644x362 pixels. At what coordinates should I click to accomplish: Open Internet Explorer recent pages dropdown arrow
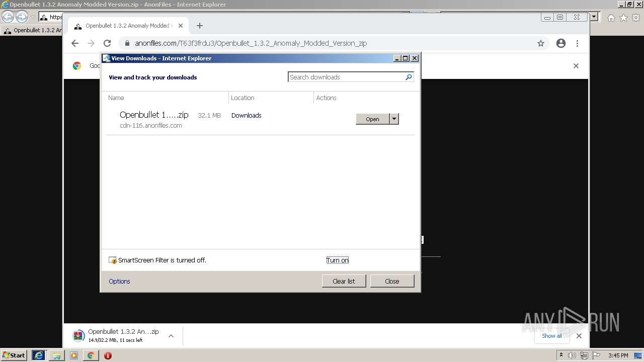pyautogui.click(x=33, y=17)
